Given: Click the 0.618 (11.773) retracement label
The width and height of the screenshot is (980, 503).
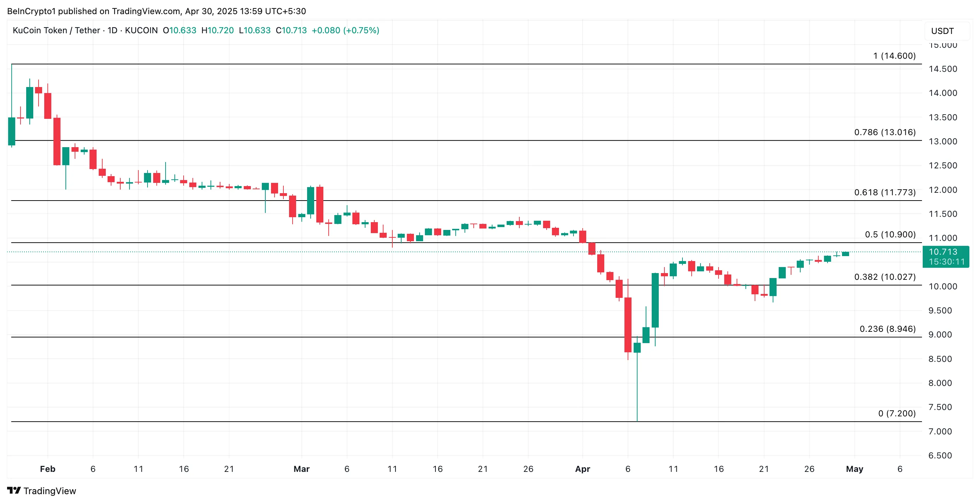Looking at the screenshot, I should [884, 192].
